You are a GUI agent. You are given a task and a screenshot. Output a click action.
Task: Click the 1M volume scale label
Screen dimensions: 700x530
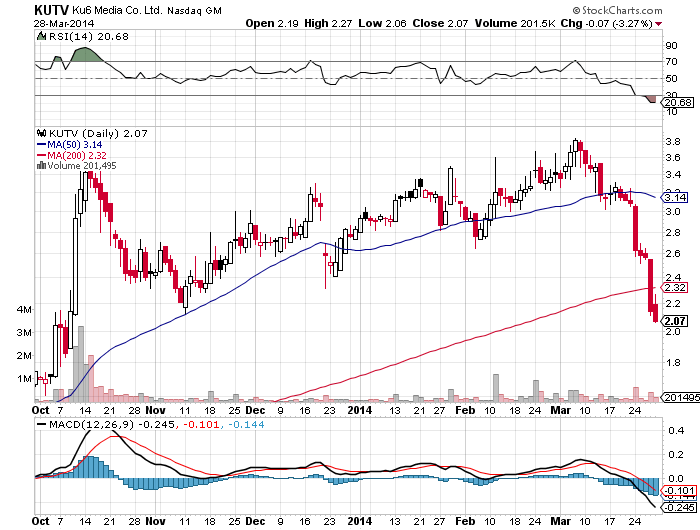24,379
